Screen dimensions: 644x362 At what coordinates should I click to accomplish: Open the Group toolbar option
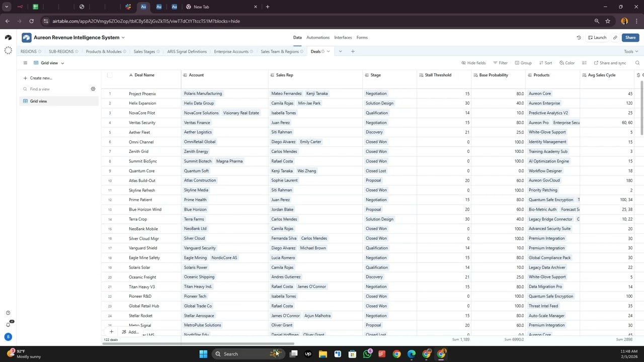click(523, 63)
